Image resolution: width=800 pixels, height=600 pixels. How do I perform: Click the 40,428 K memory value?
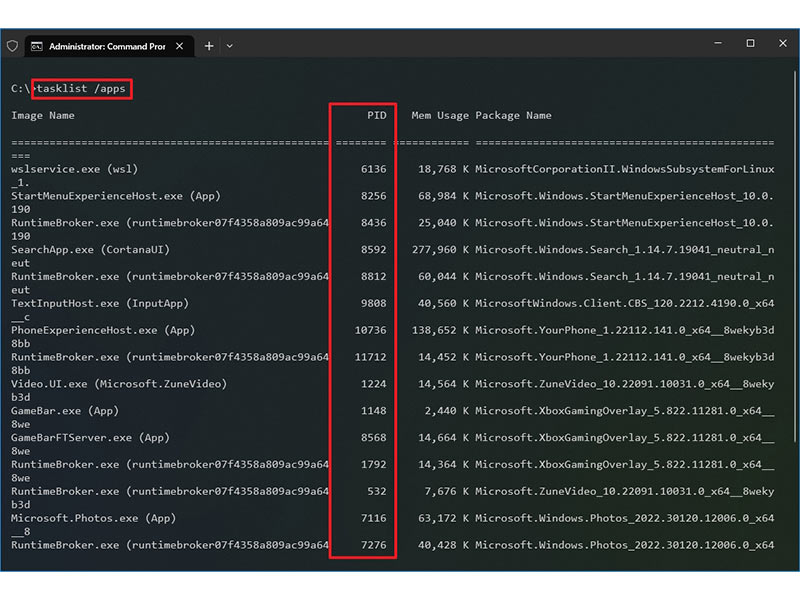tap(443, 545)
